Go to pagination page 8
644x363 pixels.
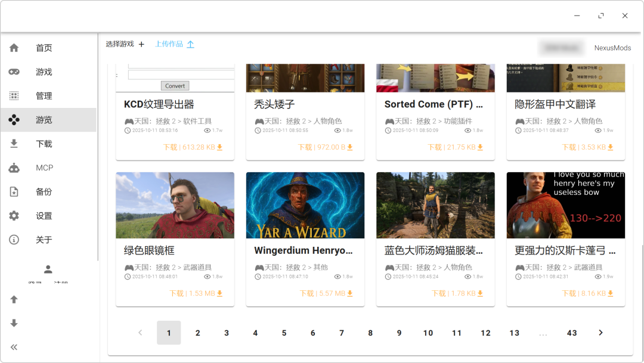tap(370, 333)
